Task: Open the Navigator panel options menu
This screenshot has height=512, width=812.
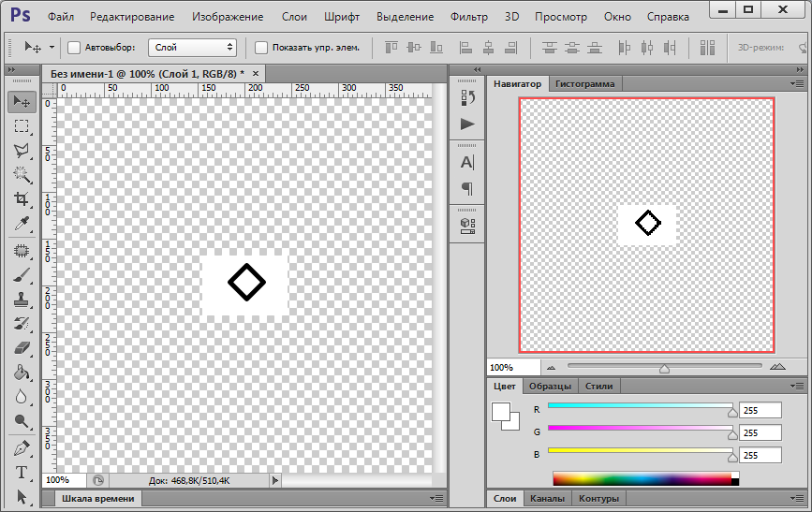Action: click(798, 83)
